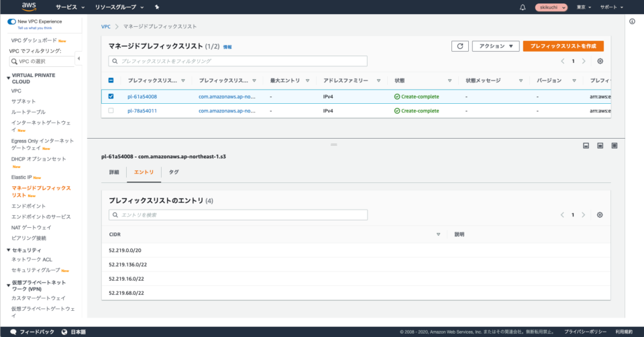Collapse the VIRTUAL PRIVATE CLOUD section

coord(8,78)
